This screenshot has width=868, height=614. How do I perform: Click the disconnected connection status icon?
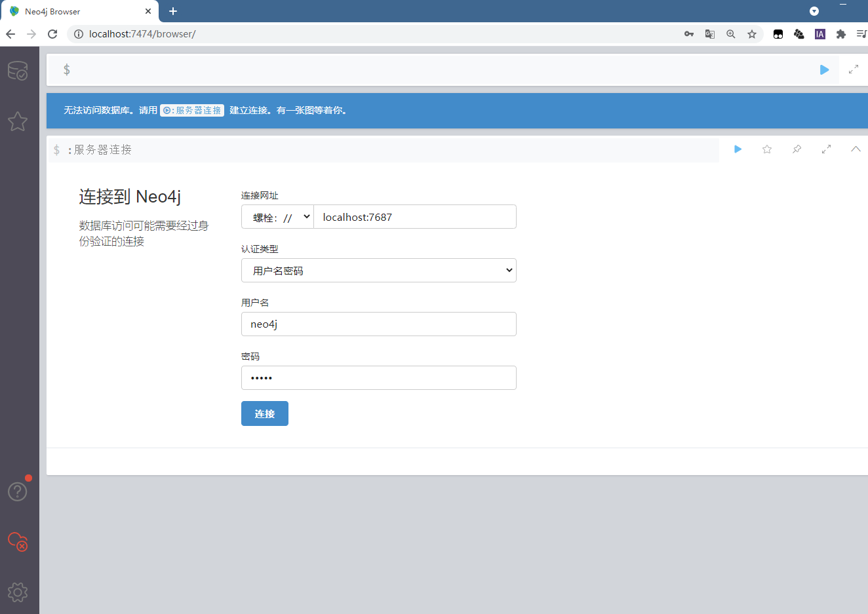point(18,542)
